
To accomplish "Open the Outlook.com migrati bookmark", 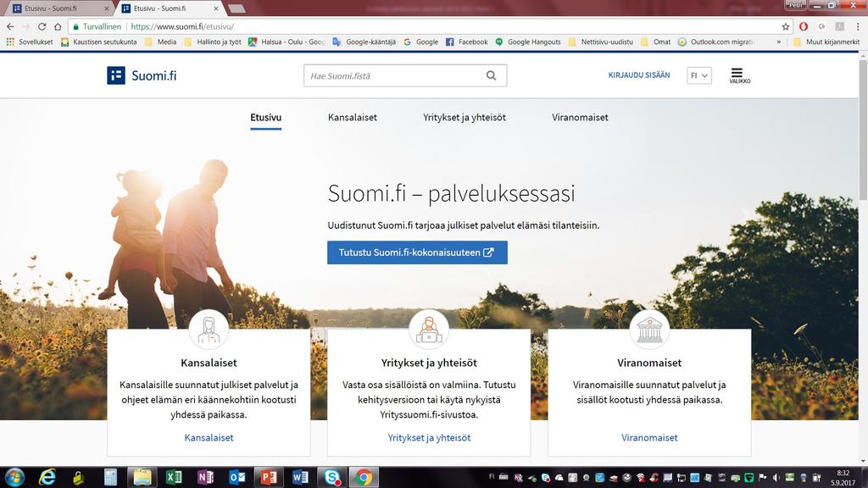I will (715, 42).
